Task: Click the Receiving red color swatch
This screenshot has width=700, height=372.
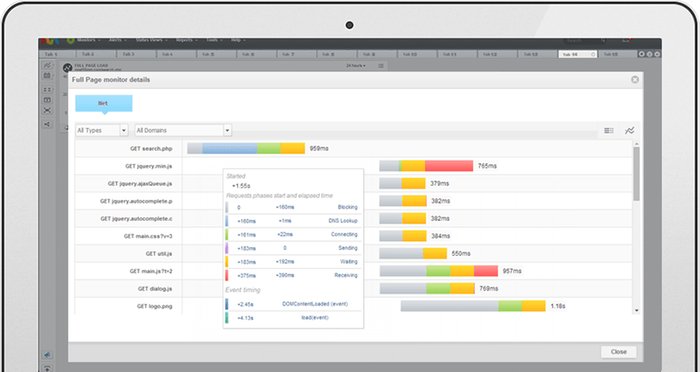Action: (x=227, y=275)
